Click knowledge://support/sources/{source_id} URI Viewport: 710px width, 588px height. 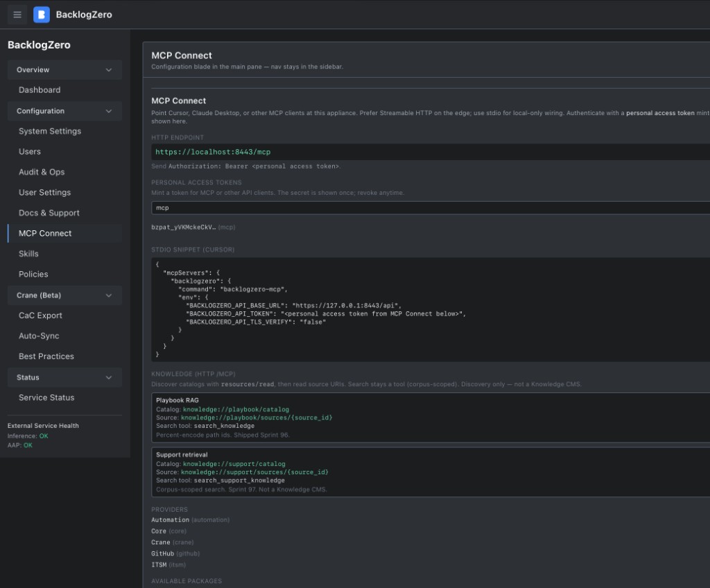[x=254, y=472]
